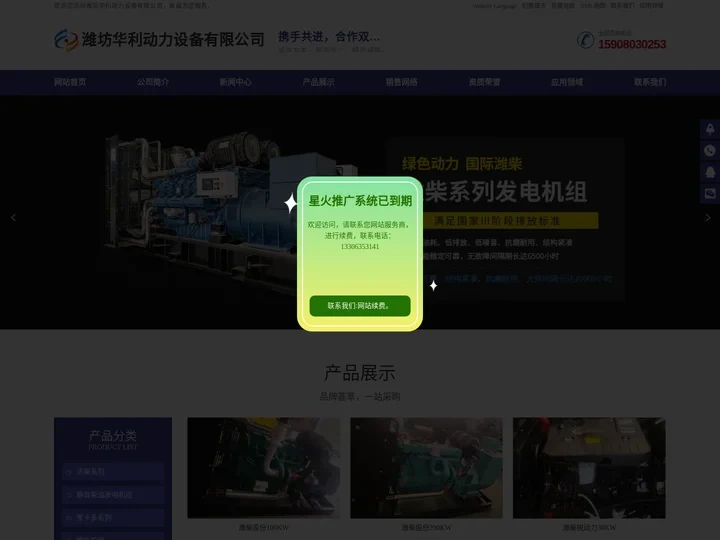Click the Website Language link

(x=494, y=6)
